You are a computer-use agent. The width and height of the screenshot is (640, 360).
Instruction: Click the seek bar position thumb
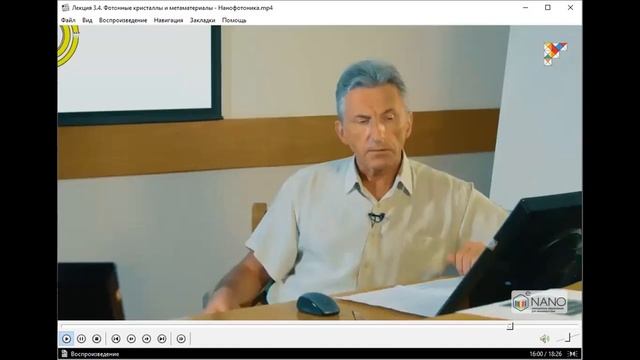coord(510,326)
